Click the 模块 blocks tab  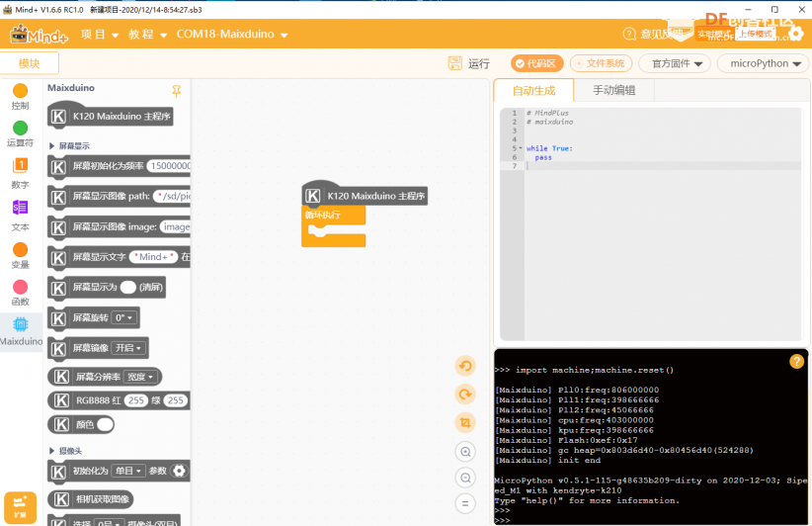click(x=29, y=63)
